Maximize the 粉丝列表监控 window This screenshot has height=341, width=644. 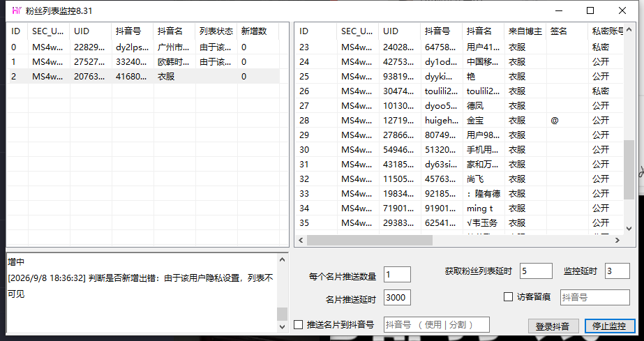pos(590,10)
